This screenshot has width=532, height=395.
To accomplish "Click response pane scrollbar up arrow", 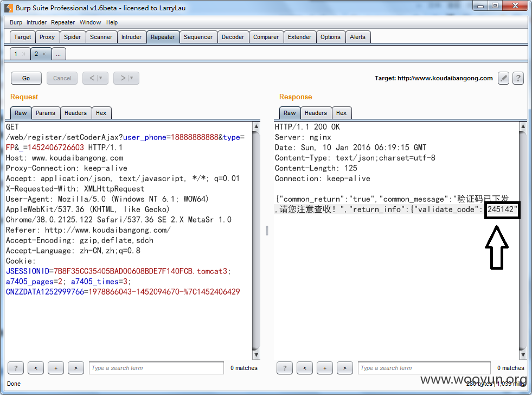I will pos(523,126).
